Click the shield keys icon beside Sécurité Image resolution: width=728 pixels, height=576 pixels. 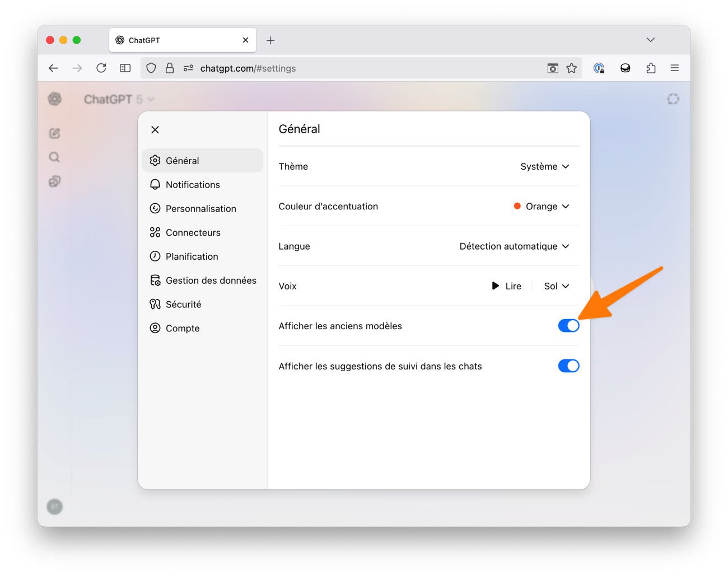(x=155, y=305)
